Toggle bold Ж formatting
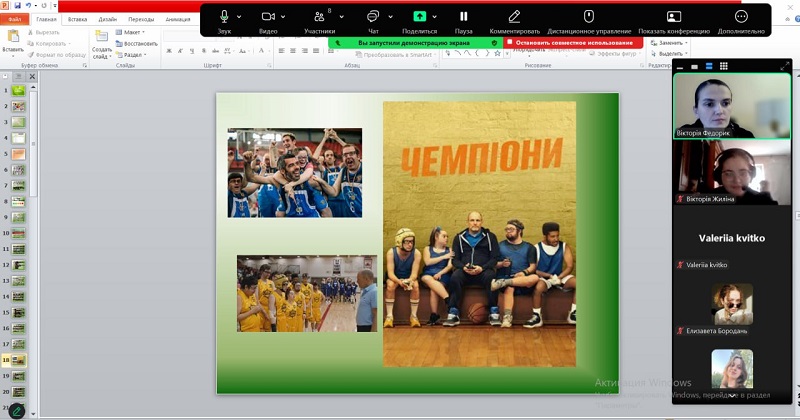 pos(169,51)
